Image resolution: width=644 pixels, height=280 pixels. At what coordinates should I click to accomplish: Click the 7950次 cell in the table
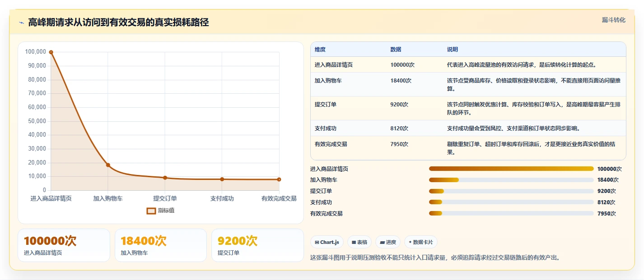399,144
